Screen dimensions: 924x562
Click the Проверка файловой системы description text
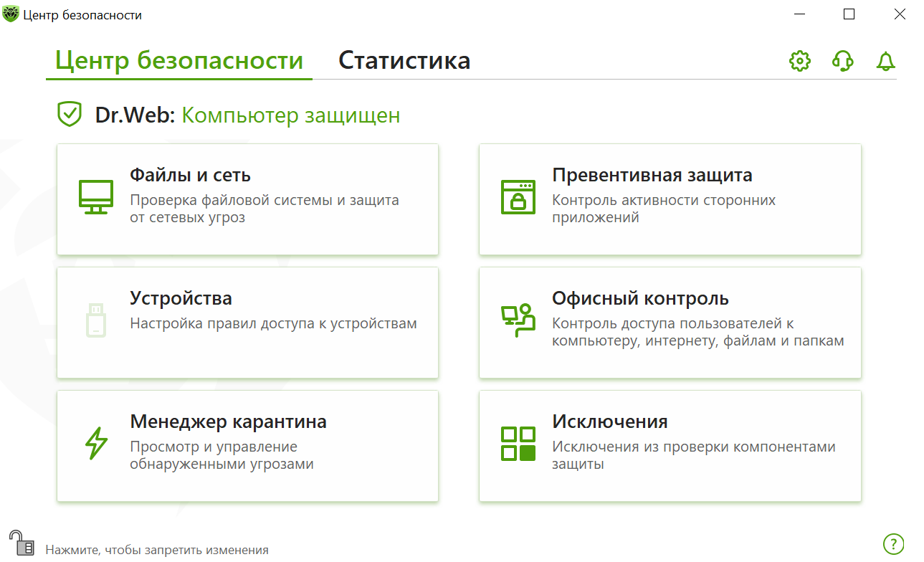265,209
